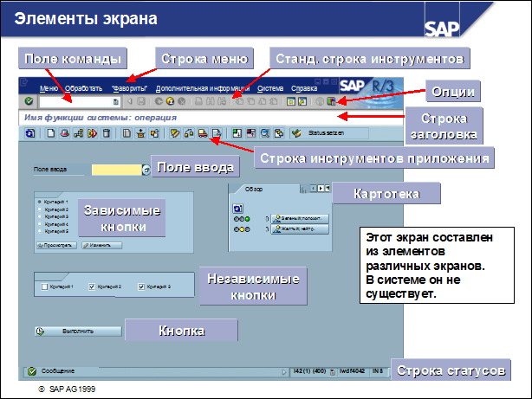Uncheck the Критерий 2 checkbox
The width and height of the screenshot is (532, 399).
[x=92, y=286]
